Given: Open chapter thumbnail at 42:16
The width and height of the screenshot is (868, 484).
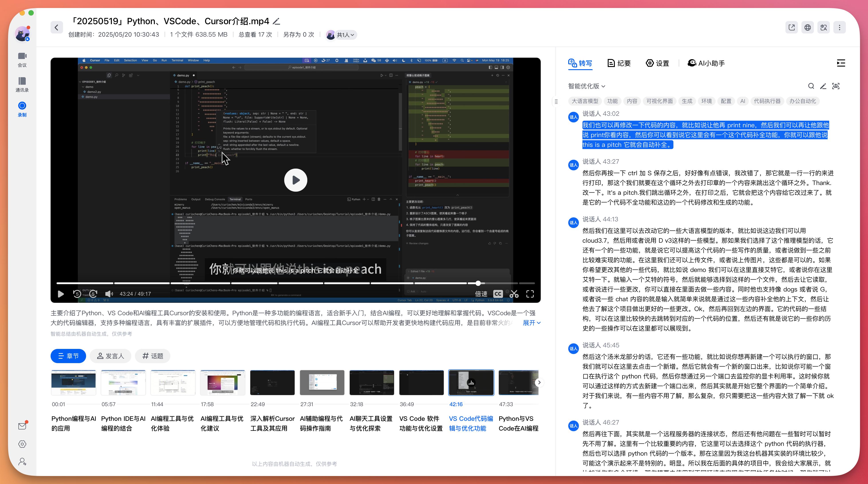Looking at the screenshot, I should [x=471, y=382].
